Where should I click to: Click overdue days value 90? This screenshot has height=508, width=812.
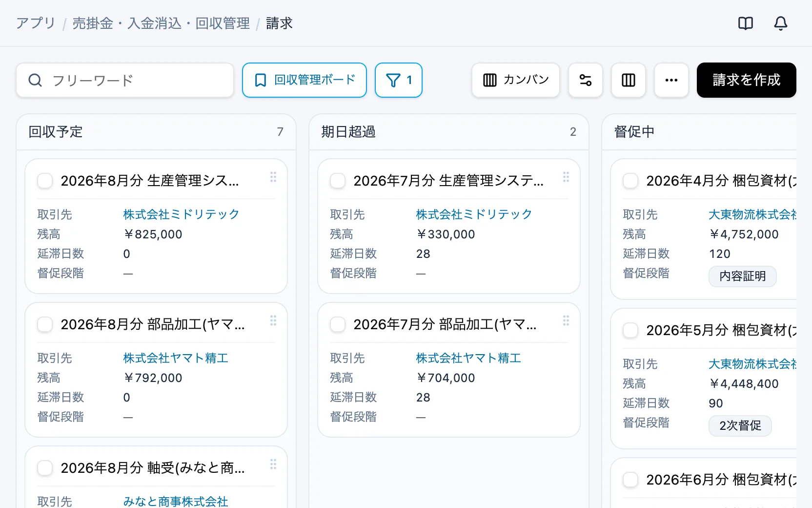point(716,403)
